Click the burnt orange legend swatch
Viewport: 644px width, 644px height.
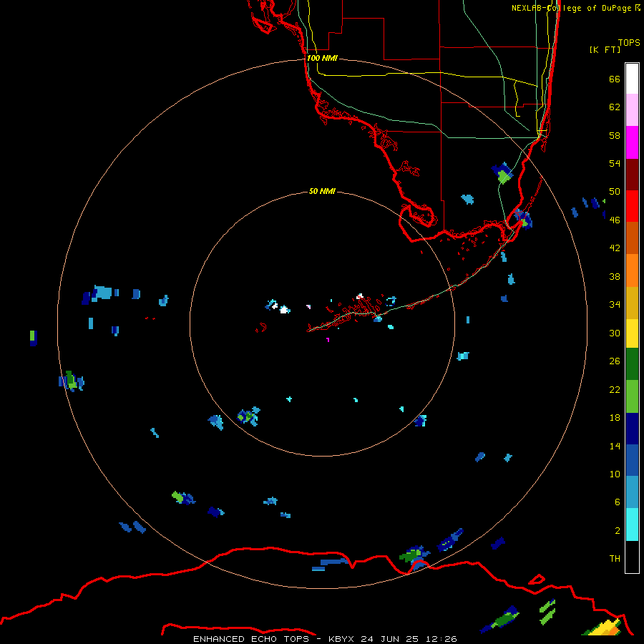coord(632,238)
